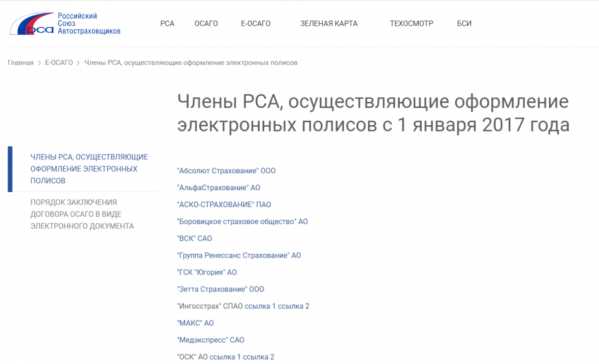This screenshot has width=599, height=364.
Task: Open the "Зетта Страхование" ООО link
Action: pyautogui.click(x=221, y=290)
